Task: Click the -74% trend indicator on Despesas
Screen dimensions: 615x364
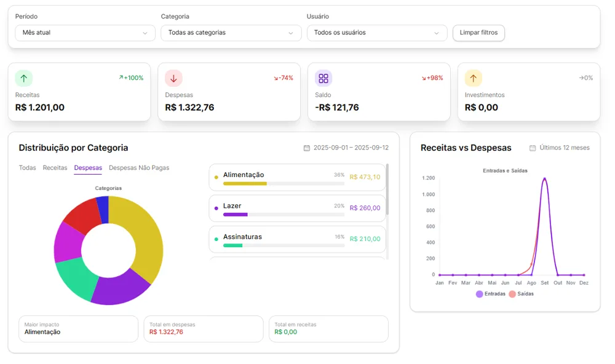Action: (284, 78)
